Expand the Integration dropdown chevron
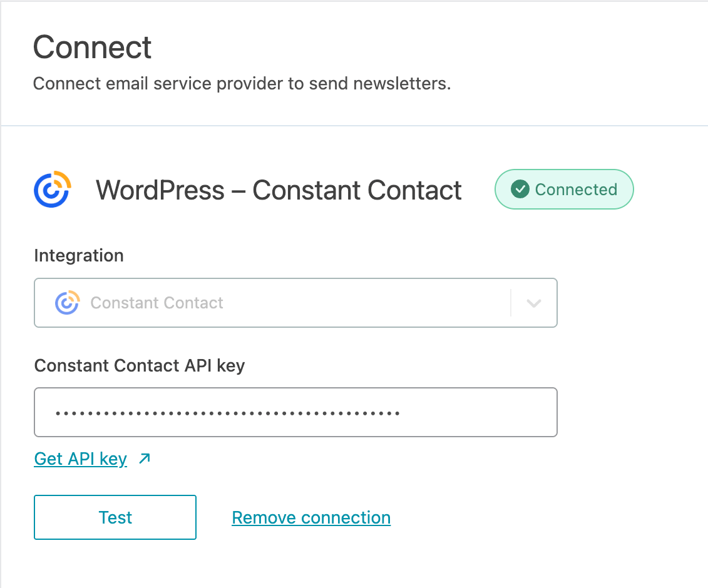 533,303
